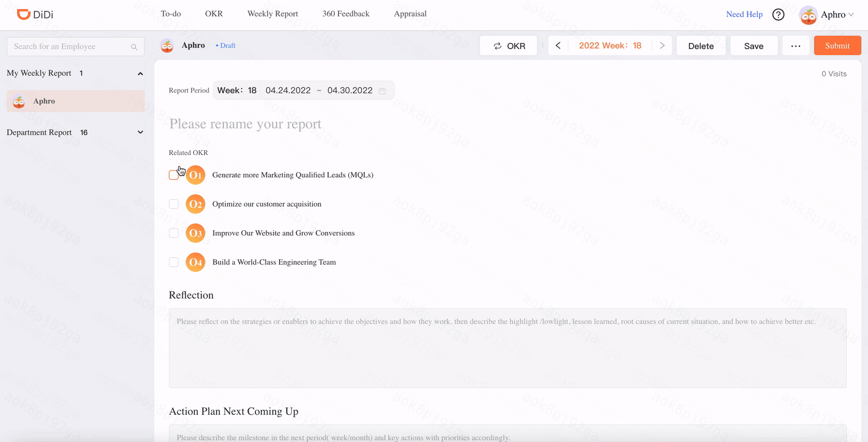Image resolution: width=868 pixels, height=442 pixels.
Task: Click 'Optimize our customer acquisition' text
Action: (266, 204)
